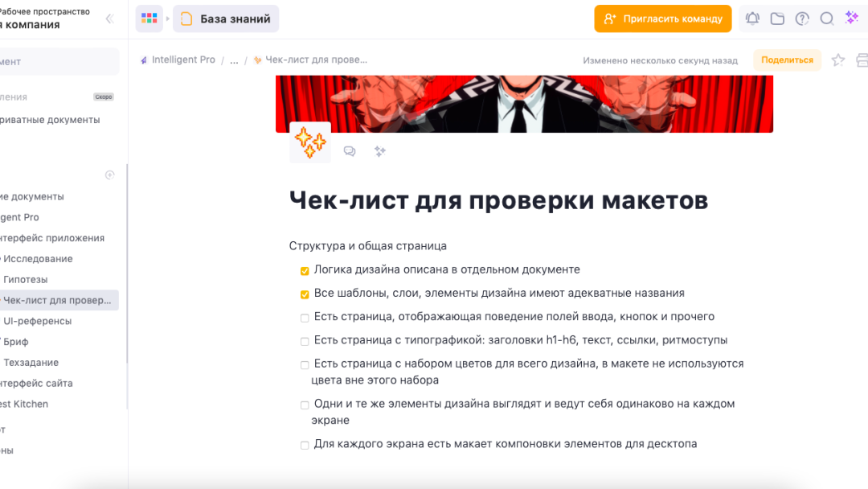
Task: Open the search magnifier icon
Action: (x=827, y=18)
